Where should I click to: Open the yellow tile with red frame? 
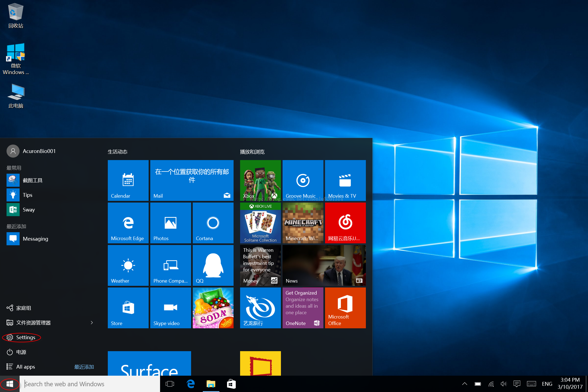(x=261, y=363)
